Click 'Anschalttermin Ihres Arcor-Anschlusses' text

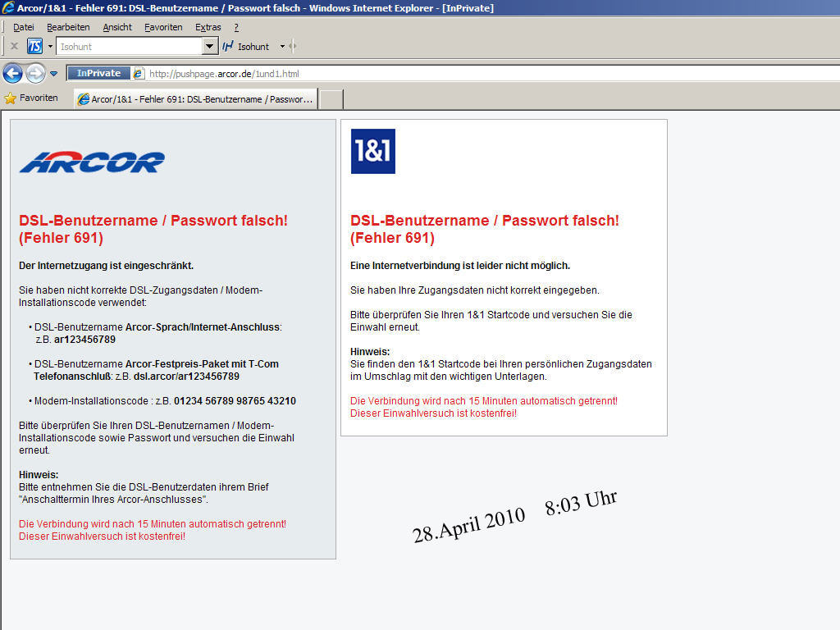(x=113, y=500)
